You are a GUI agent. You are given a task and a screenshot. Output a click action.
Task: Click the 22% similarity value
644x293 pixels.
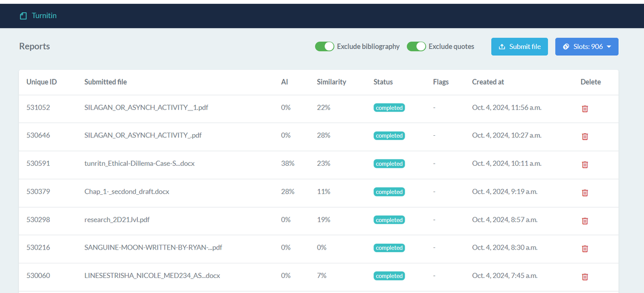(324, 107)
